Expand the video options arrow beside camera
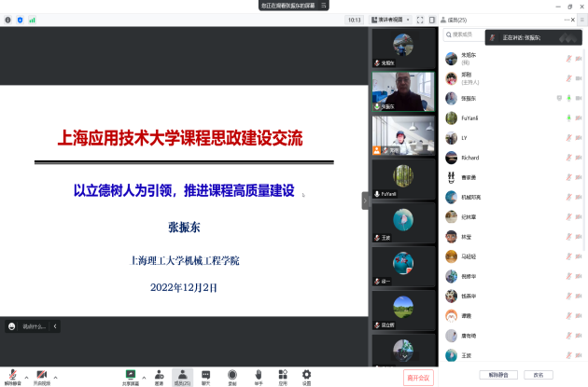Image resolution: width=588 pixels, height=387 pixels. click(55, 378)
